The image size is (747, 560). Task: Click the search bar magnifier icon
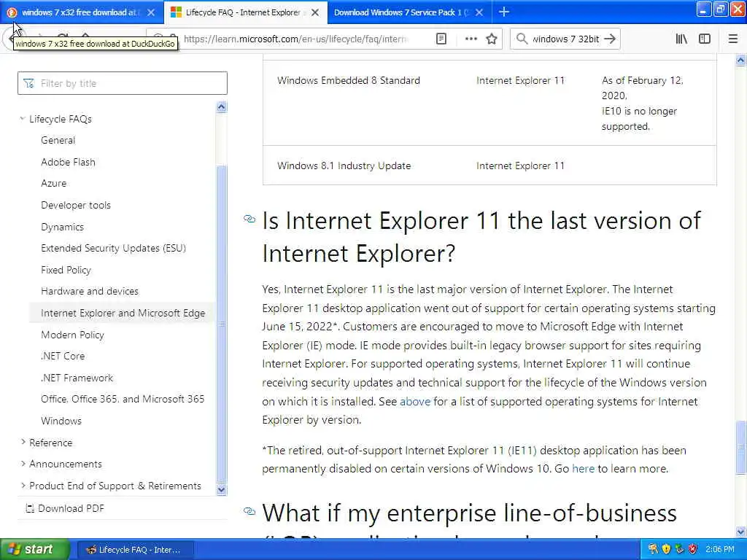pyautogui.click(x=522, y=39)
